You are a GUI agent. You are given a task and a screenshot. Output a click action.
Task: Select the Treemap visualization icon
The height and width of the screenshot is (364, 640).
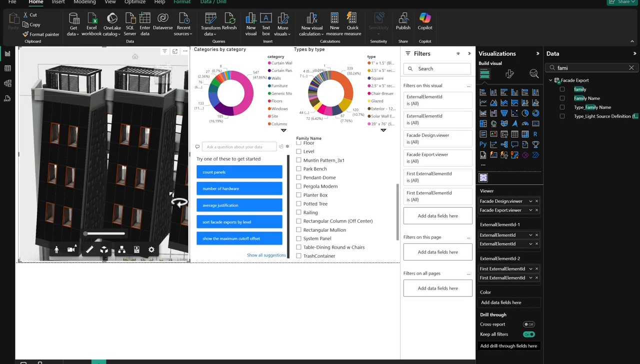point(483,123)
